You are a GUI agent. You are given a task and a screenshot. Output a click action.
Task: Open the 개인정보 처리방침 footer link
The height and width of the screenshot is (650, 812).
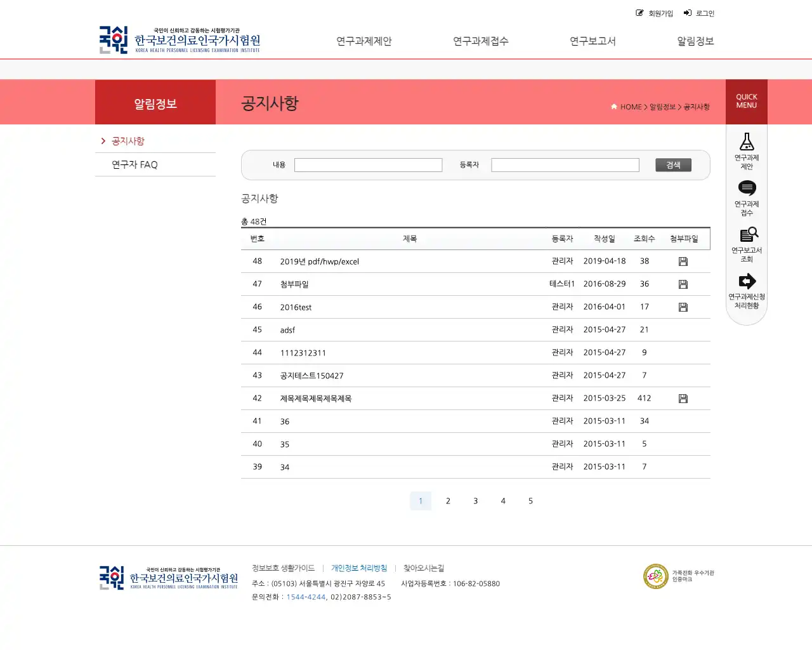[x=359, y=568]
